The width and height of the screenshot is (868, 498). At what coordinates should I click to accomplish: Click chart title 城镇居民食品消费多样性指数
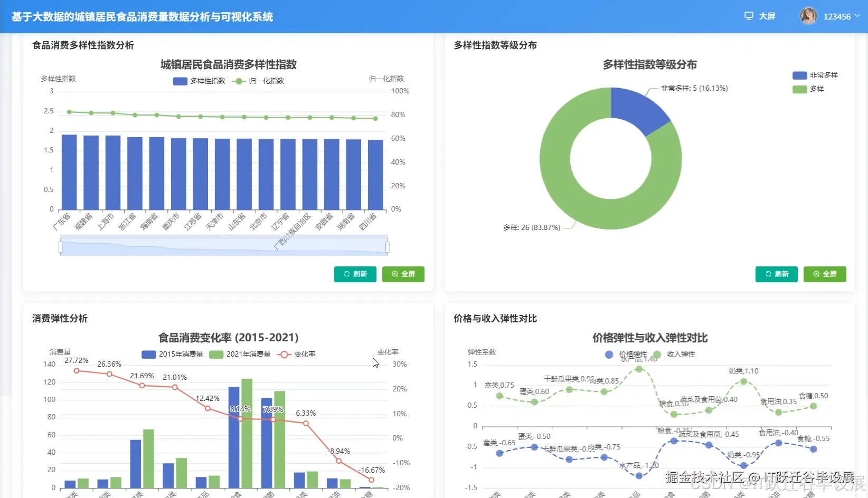(x=229, y=65)
